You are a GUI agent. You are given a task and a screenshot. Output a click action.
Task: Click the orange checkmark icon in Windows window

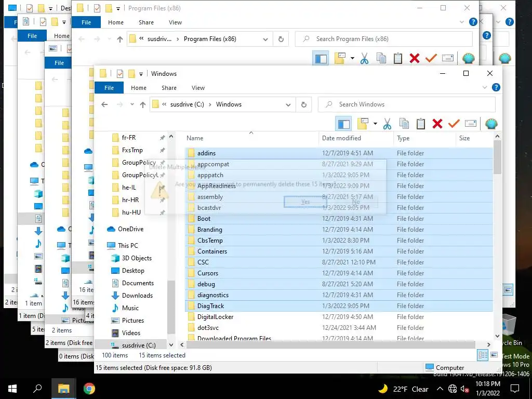coord(454,124)
